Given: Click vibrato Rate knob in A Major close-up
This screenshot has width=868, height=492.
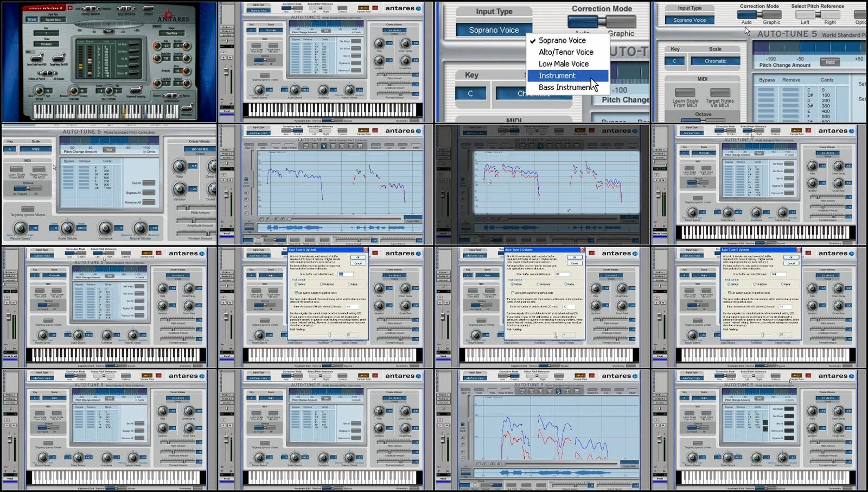Looking at the screenshot, I should click(179, 166).
